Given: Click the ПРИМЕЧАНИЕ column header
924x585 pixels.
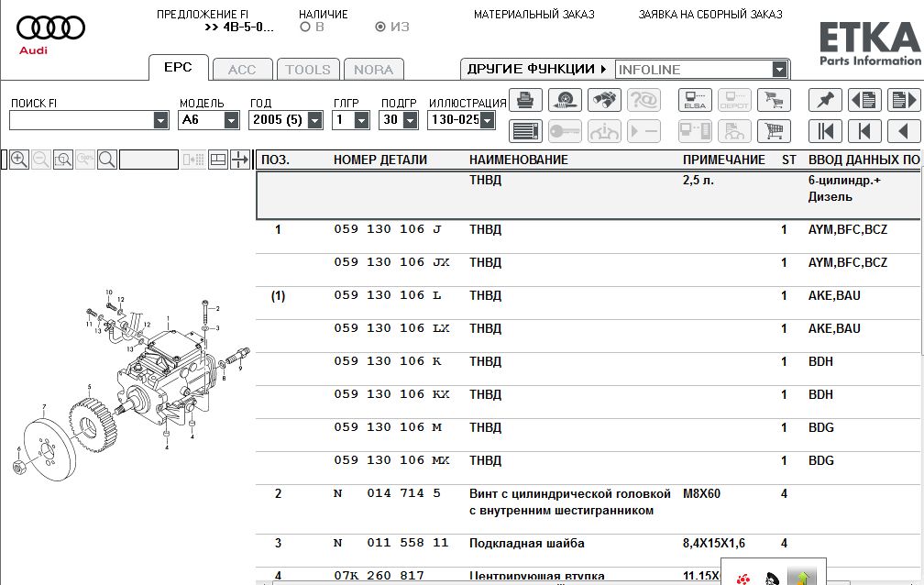Looking at the screenshot, I should 723,160.
